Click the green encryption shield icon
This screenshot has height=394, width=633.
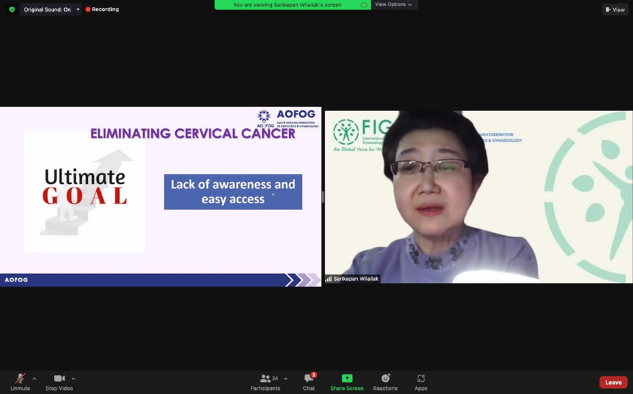click(x=12, y=9)
